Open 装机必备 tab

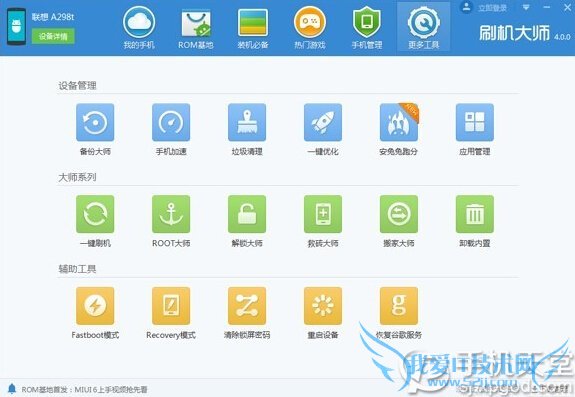[x=253, y=28]
